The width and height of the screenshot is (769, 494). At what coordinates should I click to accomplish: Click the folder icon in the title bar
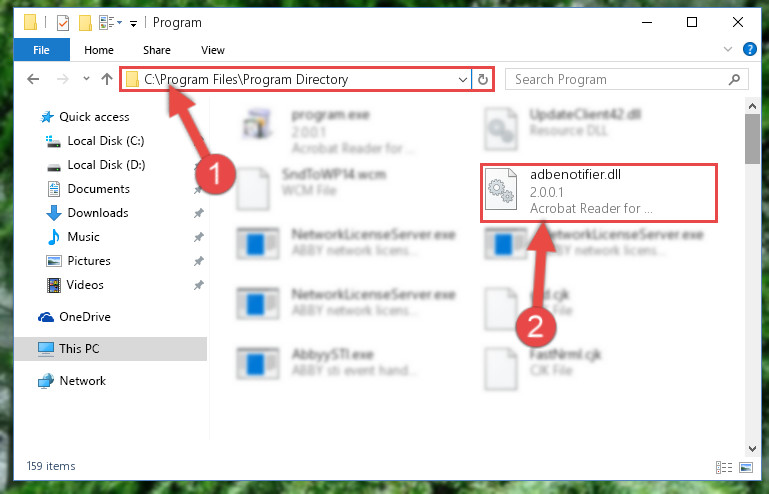coord(30,22)
